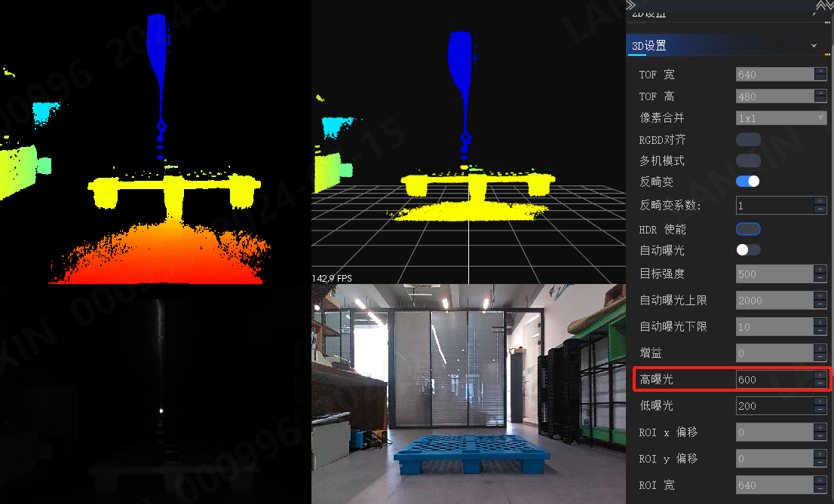Increase ROI x 偏移 with the plus button
Screen dimensions: 834x504
click(x=820, y=428)
